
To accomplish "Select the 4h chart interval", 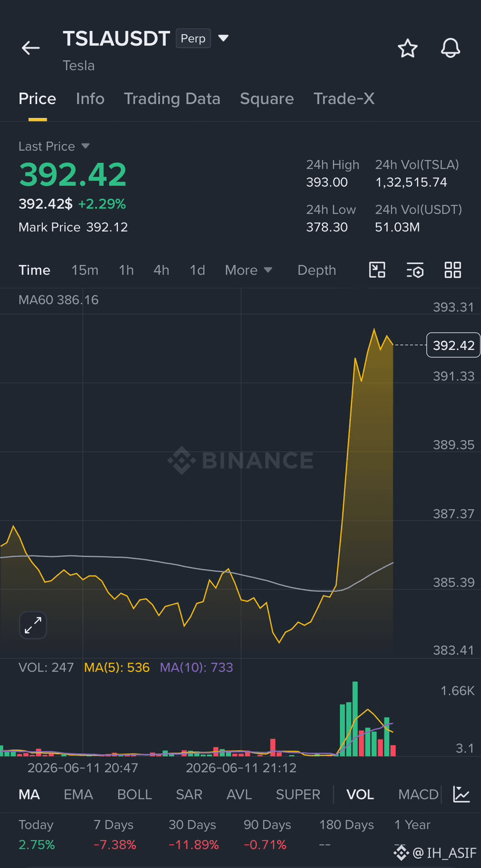I will [161, 270].
